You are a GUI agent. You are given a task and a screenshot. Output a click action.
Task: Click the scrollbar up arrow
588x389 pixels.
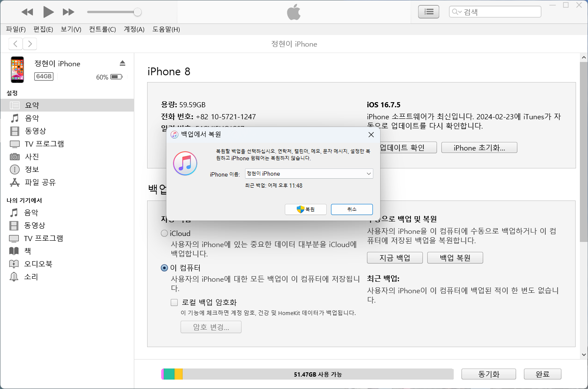tap(584, 57)
